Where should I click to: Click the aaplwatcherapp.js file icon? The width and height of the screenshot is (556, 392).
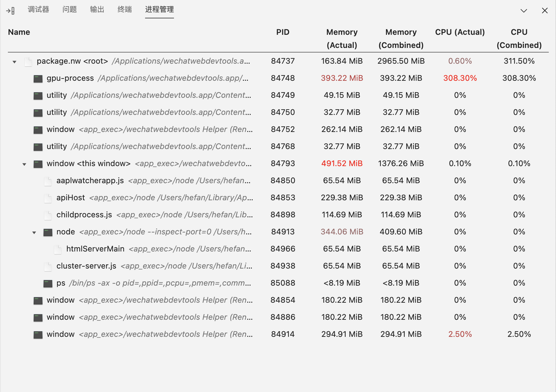tap(48, 181)
